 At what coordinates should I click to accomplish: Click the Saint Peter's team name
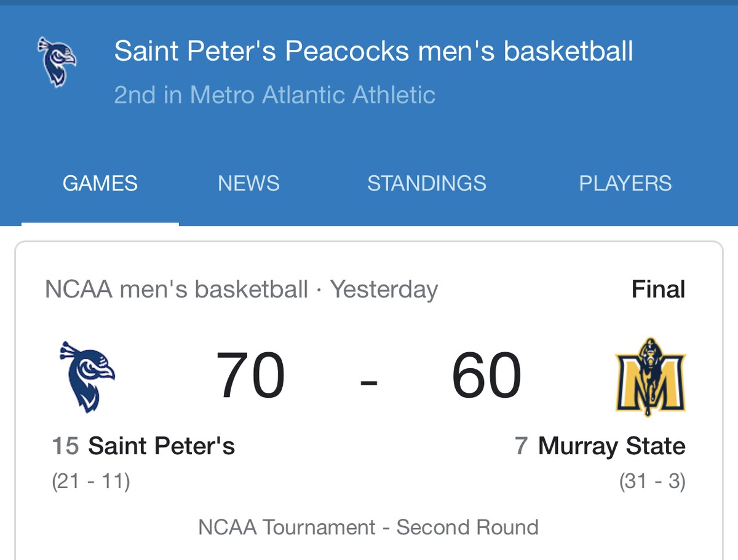(161, 446)
